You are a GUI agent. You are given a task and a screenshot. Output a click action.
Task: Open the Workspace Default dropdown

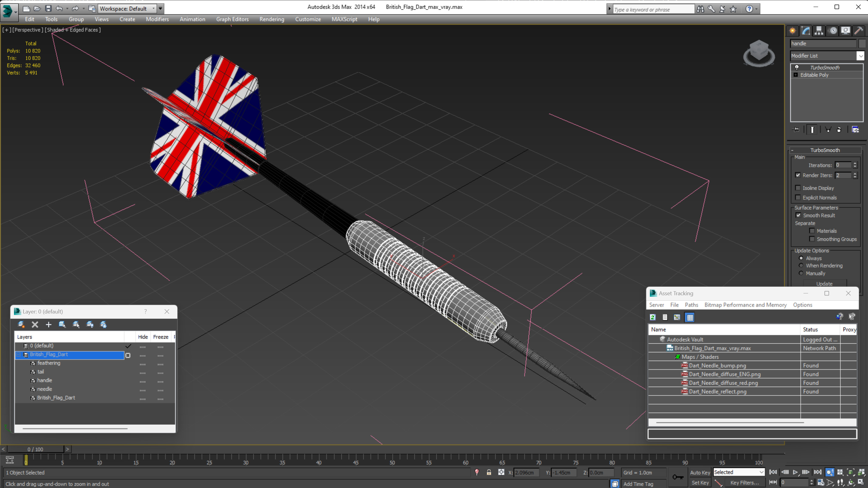click(127, 9)
